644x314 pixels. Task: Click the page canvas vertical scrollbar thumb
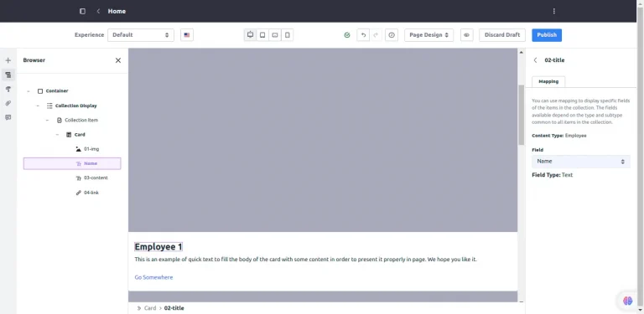coord(522,115)
